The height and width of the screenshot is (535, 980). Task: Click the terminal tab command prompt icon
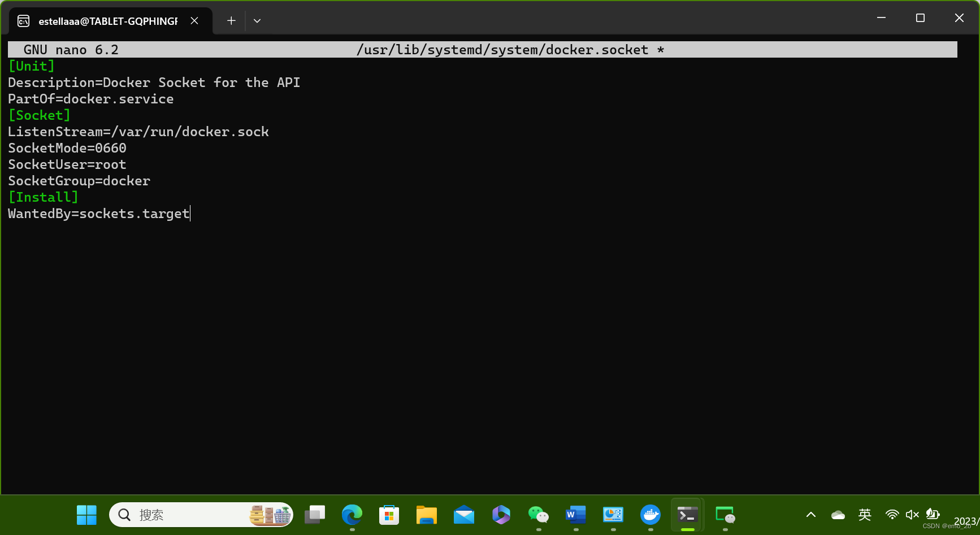[x=24, y=21]
